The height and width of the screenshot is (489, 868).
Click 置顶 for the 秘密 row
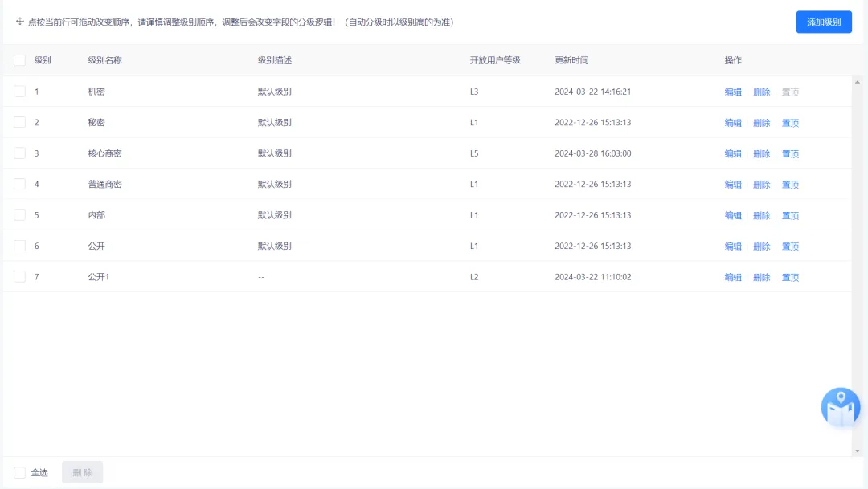(x=789, y=122)
